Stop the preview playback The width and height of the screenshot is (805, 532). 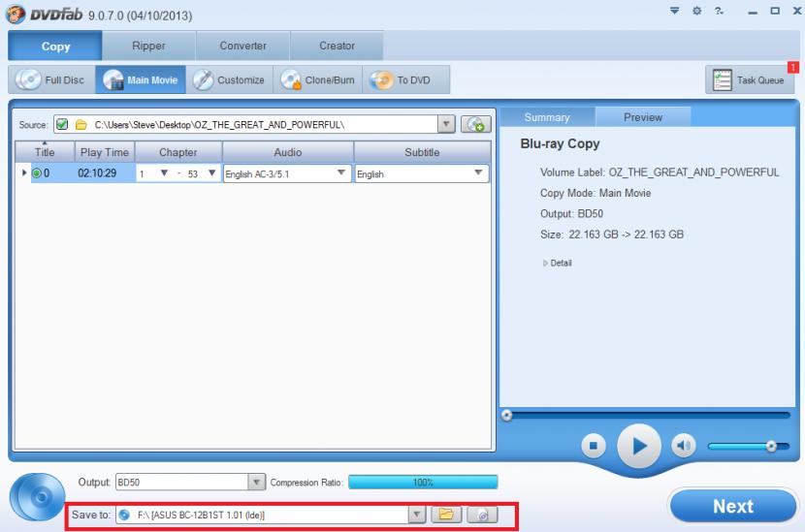click(593, 446)
